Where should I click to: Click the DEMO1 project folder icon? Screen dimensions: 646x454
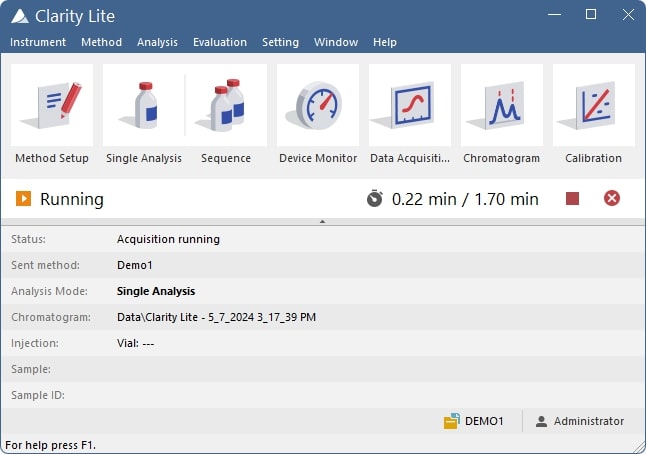pyautogui.click(x=452, y=421)
